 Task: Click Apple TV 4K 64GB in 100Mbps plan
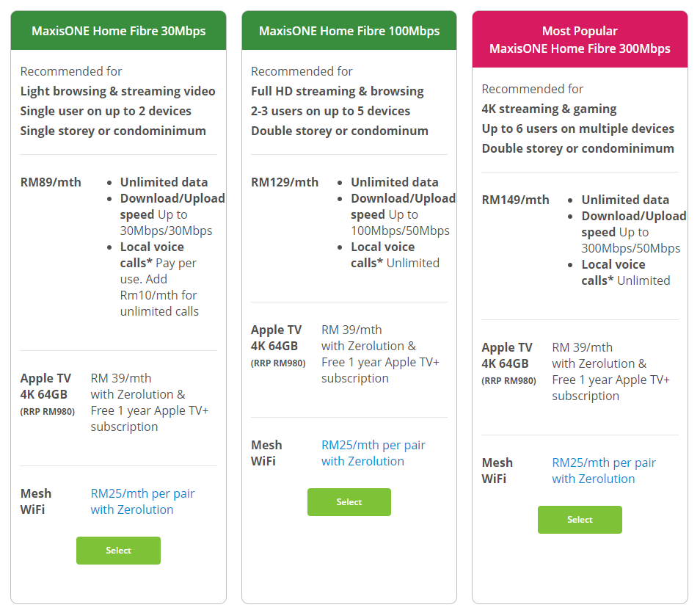point(276,338)
